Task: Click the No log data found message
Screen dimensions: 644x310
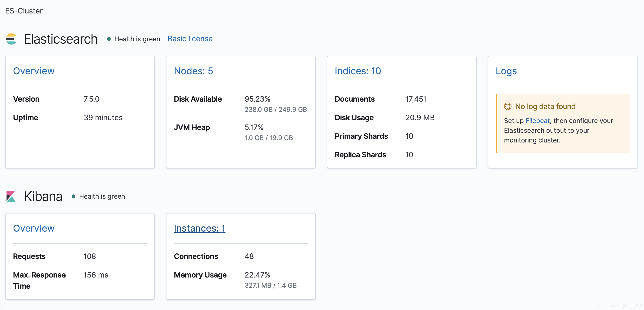Action: [x=545, y=106]
